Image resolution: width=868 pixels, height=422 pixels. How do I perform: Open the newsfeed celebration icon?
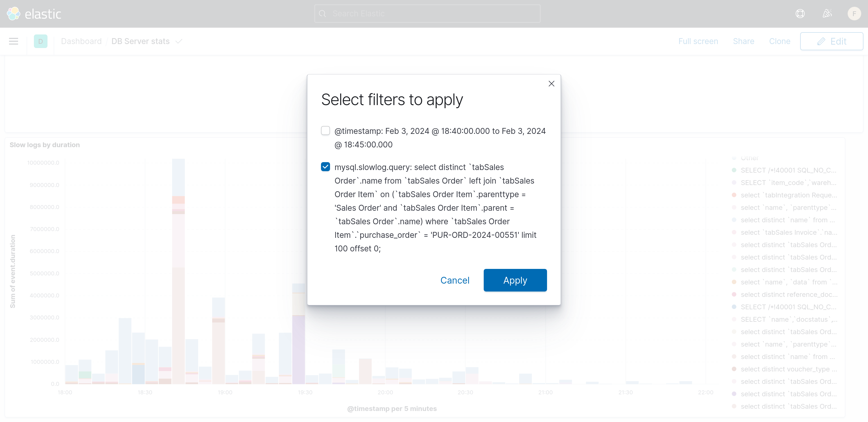[827, 14]
